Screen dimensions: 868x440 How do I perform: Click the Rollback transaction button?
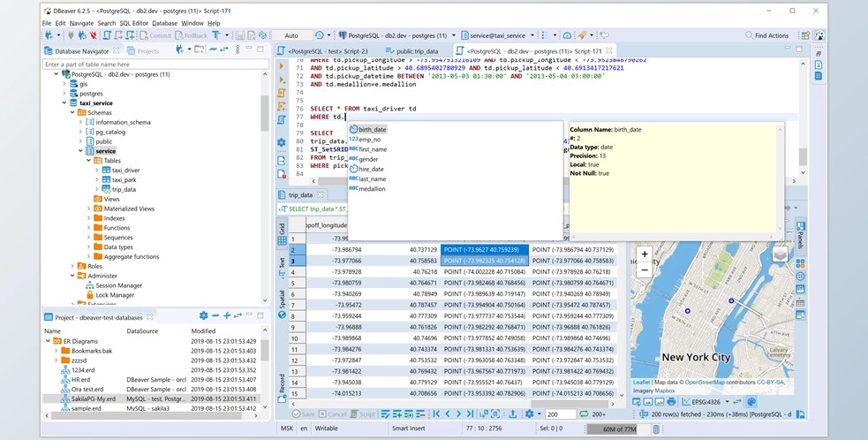[191, 35]
